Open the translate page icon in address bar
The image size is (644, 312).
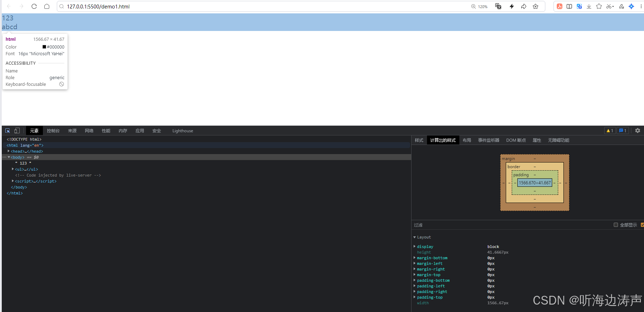(x=498, y=6)
